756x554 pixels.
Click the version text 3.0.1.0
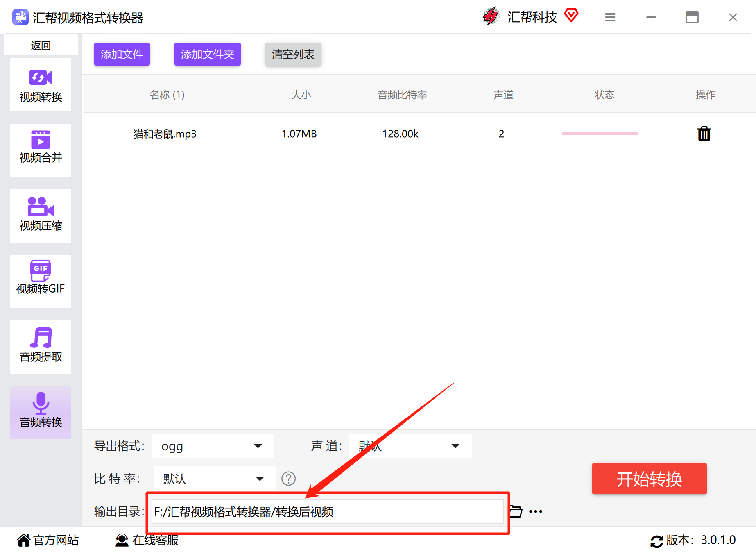[718, 540]
